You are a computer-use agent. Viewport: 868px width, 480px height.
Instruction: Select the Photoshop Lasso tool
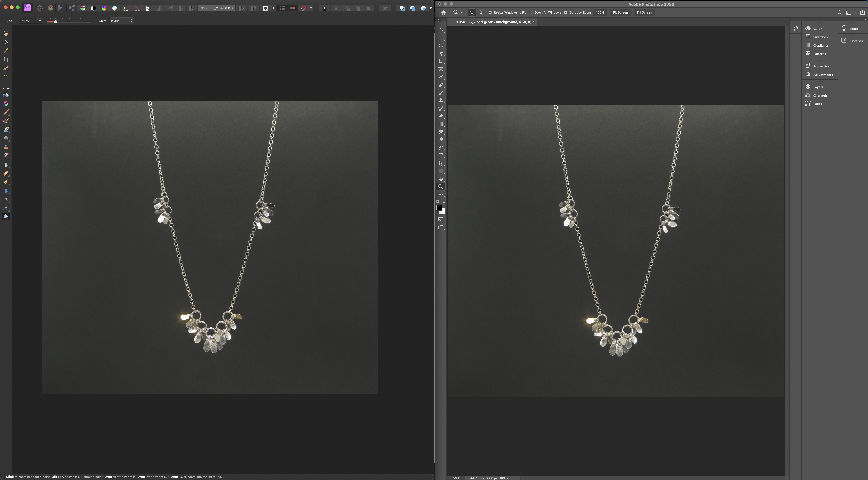(x=441, y=46)
